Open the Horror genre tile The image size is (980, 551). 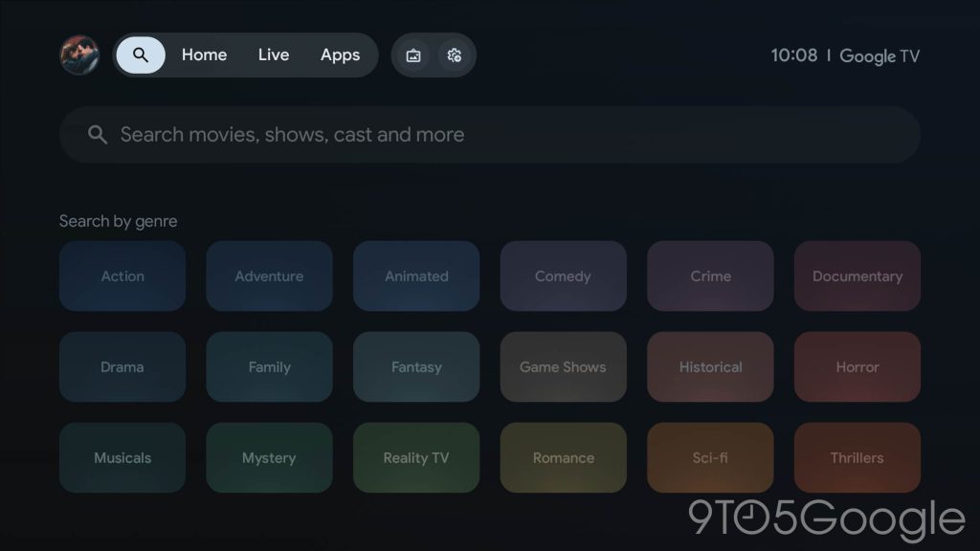(x=857, y=367)
